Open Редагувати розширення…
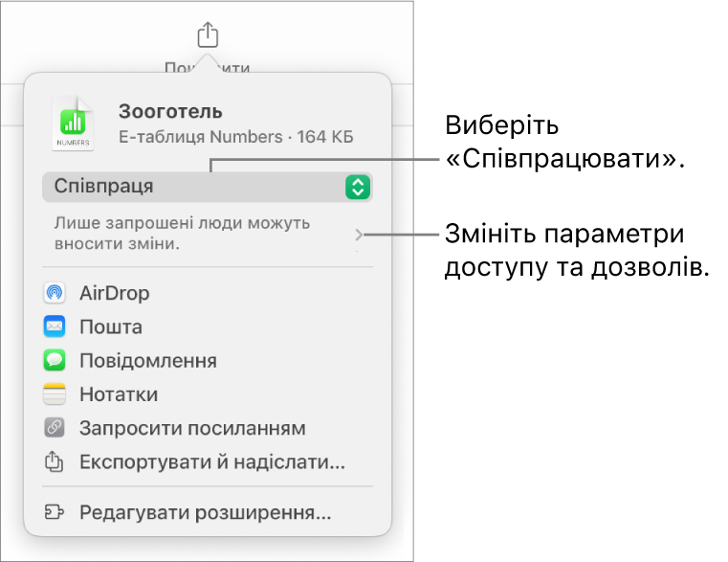 click(206, 513)
